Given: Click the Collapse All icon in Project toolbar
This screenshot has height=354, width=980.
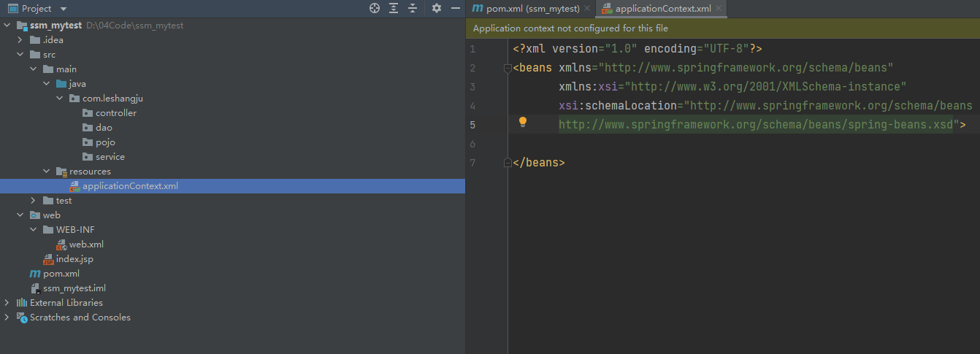Looking at the screenshot, I should point(413,8).
